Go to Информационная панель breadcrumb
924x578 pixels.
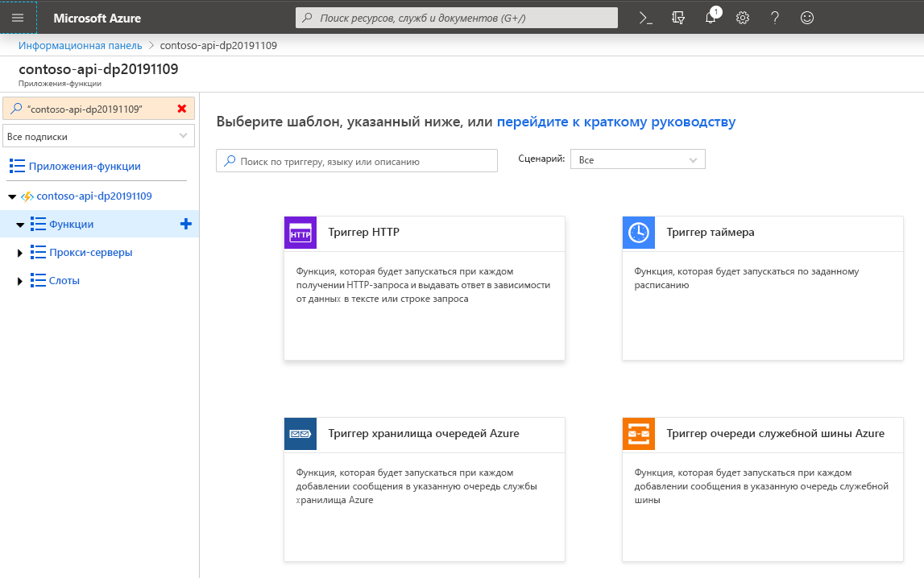tap(80, 45)
